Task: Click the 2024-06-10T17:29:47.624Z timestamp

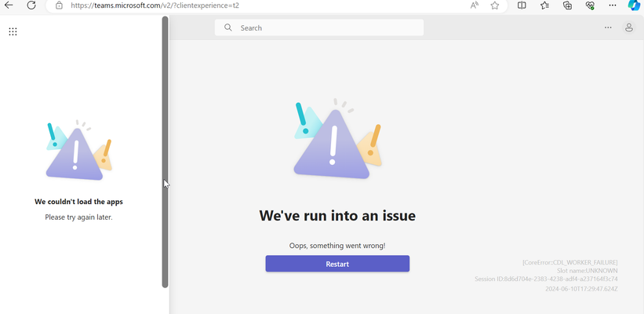Action: pos(581,289)
